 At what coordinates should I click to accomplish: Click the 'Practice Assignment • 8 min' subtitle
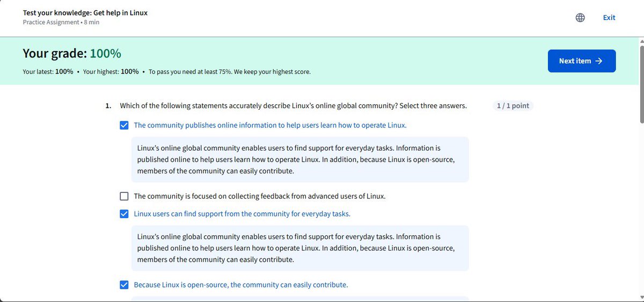point(61,22)
